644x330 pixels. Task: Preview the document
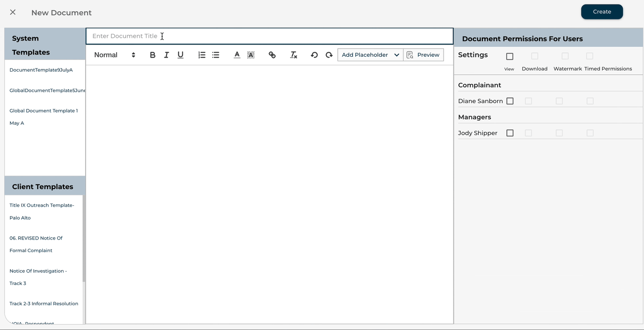(423, 55)
